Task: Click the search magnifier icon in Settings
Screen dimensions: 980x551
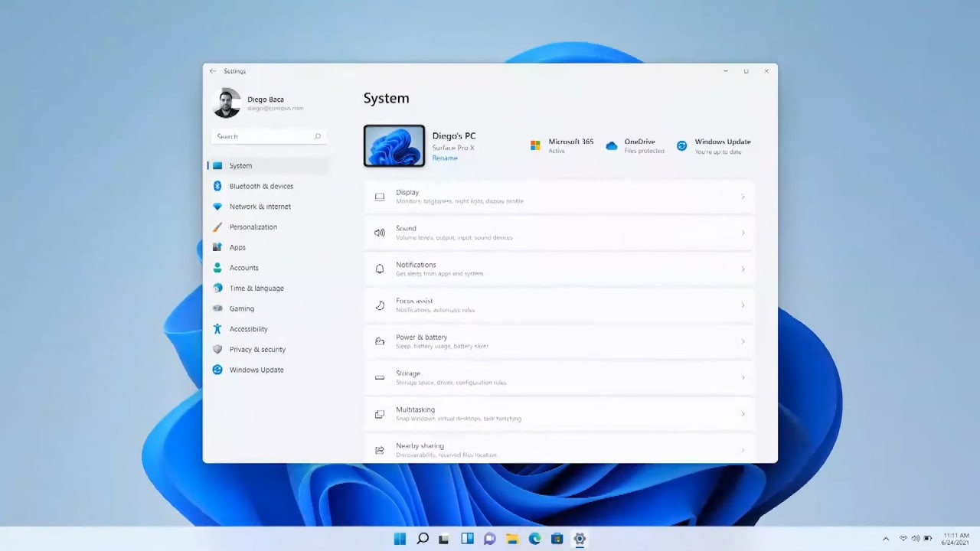Action: (317, 136)
